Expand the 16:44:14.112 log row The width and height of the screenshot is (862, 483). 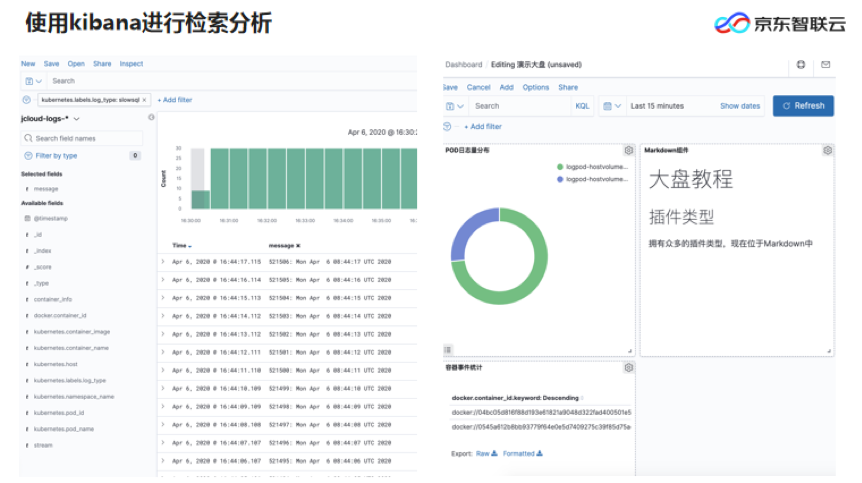pos(163,316)
